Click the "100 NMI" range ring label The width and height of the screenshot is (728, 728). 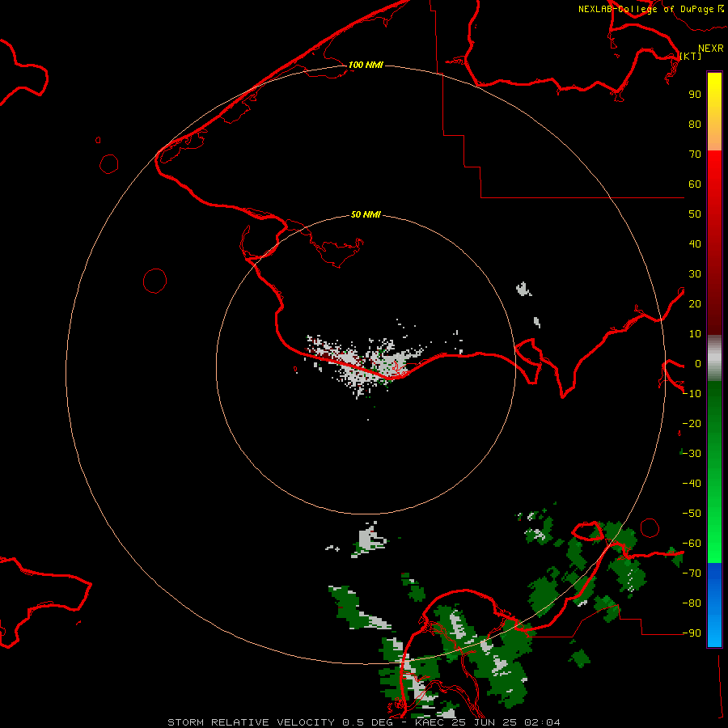(366, 65)
